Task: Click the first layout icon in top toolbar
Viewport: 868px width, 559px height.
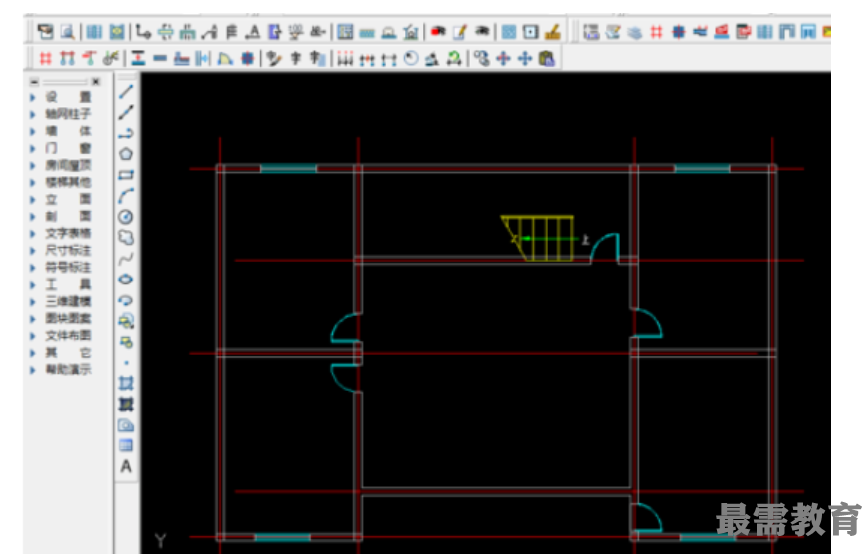Action: pyautogui.click(x=45, y=32)
